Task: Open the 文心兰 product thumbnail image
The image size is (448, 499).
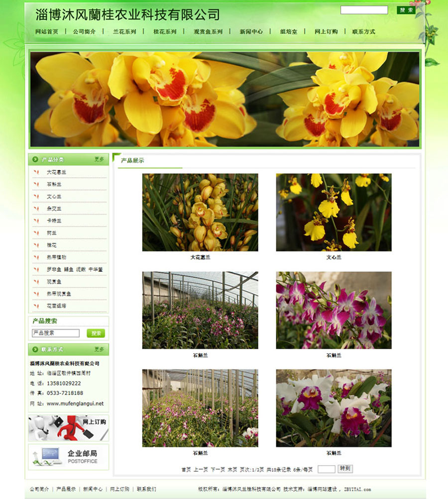Action: 334,212
